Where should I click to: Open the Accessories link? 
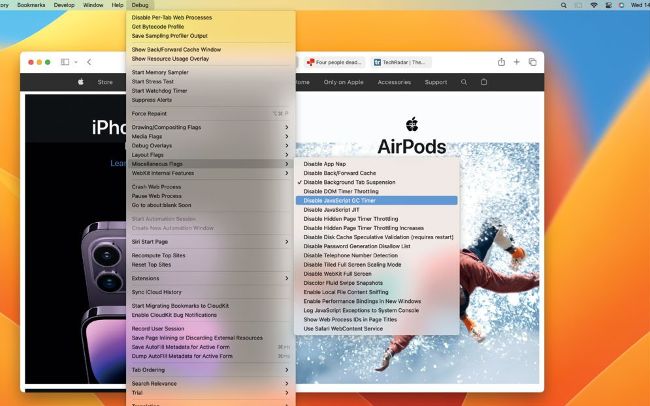tap(394, 82)
